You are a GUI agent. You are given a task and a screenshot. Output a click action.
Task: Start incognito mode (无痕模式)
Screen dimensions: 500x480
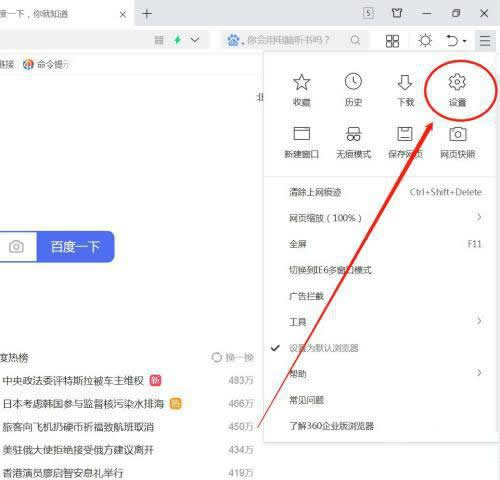point(353,142)
